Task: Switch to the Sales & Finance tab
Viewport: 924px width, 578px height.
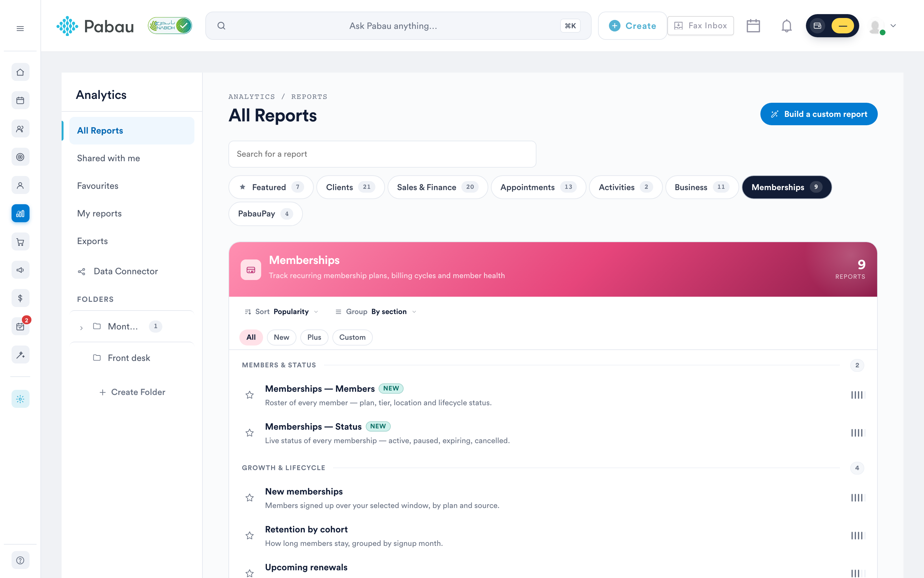Action: (438, 187)
